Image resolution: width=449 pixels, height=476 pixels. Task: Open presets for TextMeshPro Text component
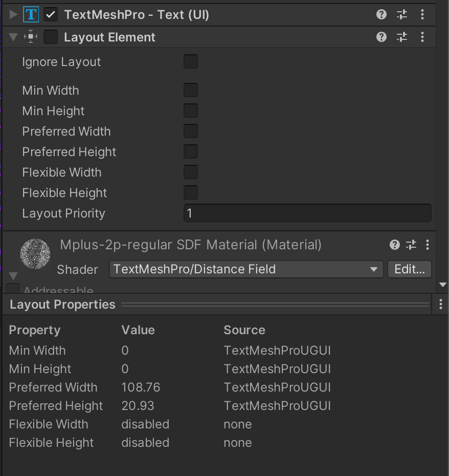pos(402,14)
